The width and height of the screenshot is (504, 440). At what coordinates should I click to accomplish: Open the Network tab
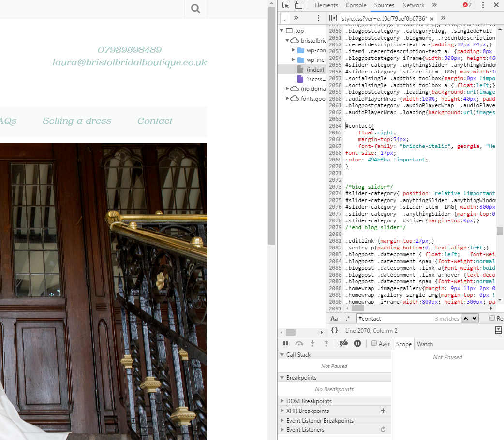[x=414, y=5]
